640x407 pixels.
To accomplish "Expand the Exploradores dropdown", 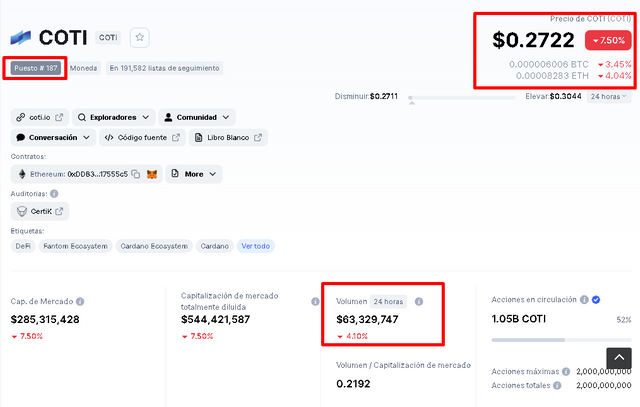I will click(x=113, y=117).
